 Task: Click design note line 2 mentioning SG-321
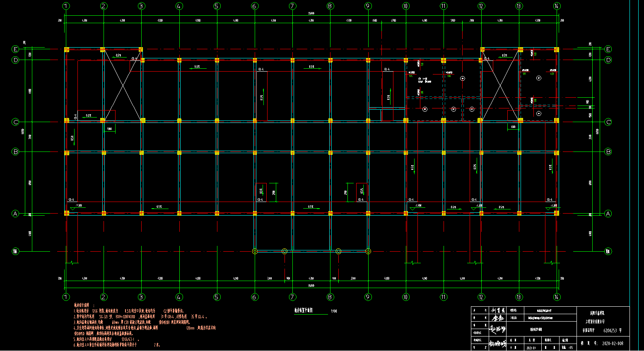pos(140,317)
